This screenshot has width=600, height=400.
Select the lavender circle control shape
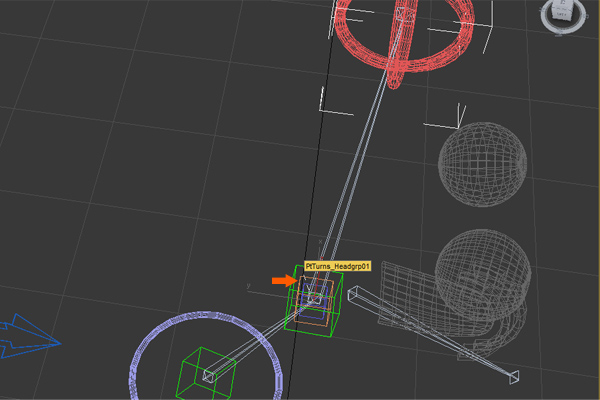pyautogui.click(x=206, y=356)
